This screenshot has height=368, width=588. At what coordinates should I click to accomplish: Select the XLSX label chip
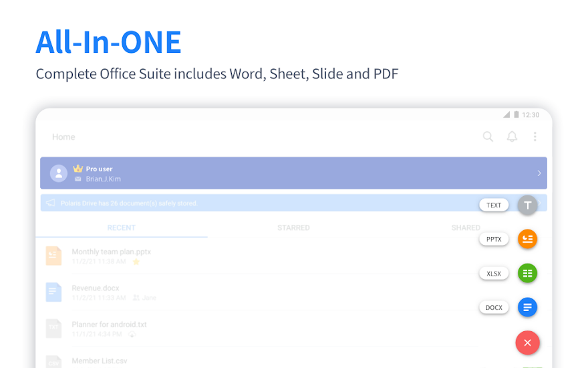point(494,273)
